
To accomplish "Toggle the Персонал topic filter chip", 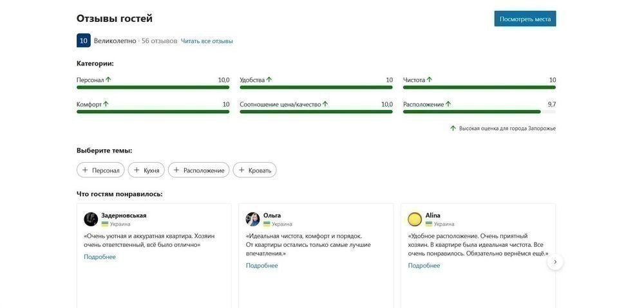I will point(100,170).
